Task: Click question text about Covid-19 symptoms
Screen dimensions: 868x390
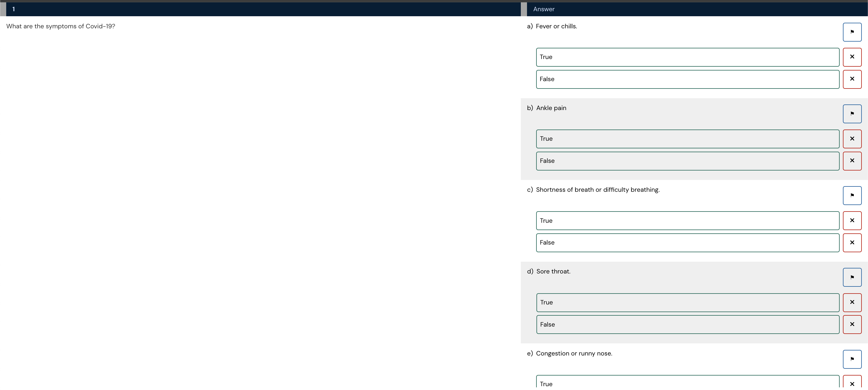Action: 61,26
